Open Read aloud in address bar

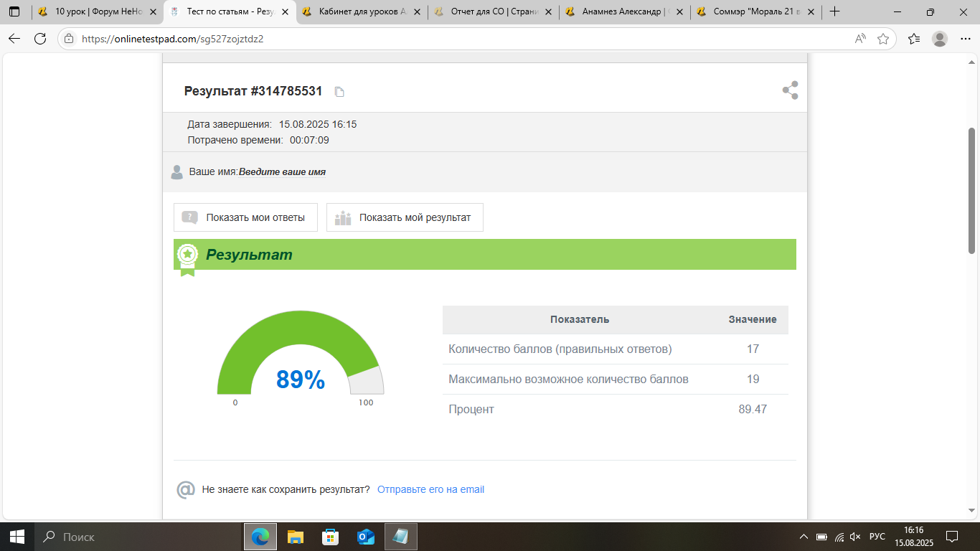860,39
